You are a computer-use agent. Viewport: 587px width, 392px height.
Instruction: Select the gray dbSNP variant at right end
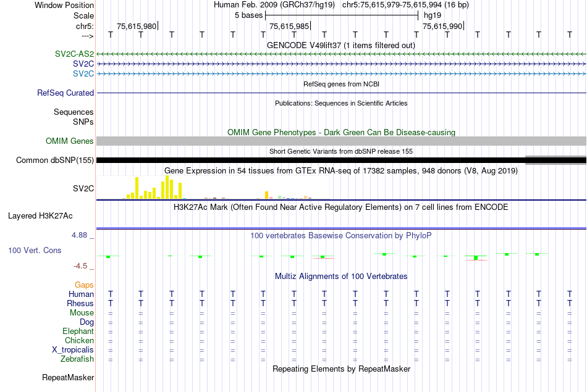tap(556, 160)
